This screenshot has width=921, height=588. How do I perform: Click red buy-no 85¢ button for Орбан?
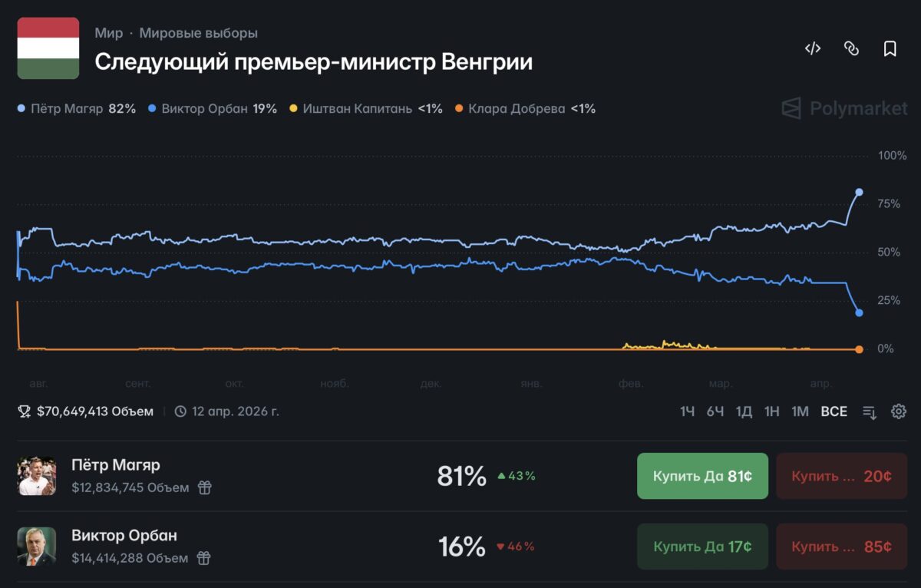tap(841, 547)
